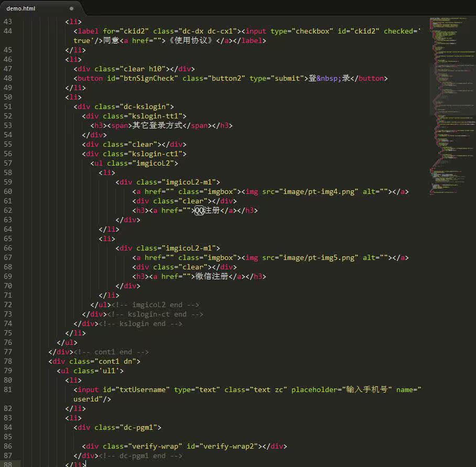Click the "txtUsername" id value
Screen dimensions: 476x467
(143, 389)
